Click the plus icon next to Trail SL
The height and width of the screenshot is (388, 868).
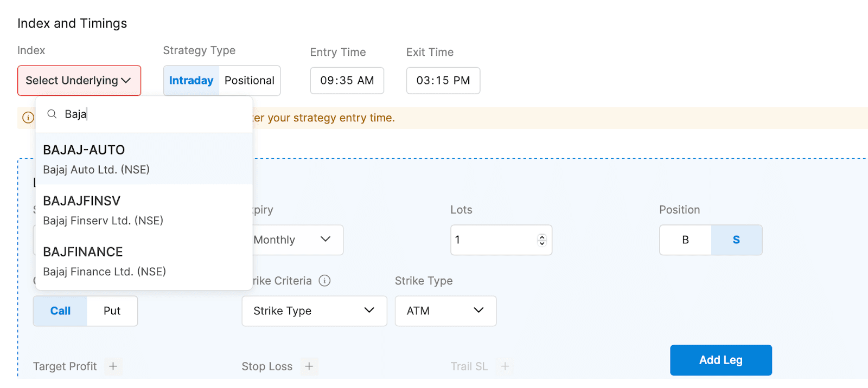[505, 366]
